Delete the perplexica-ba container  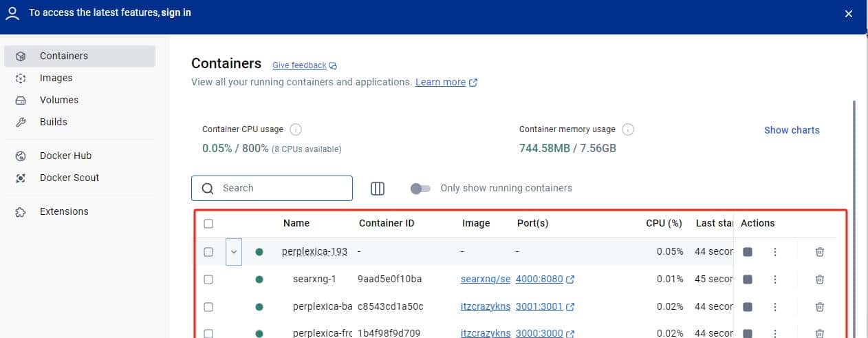click(x=820, y=306)
